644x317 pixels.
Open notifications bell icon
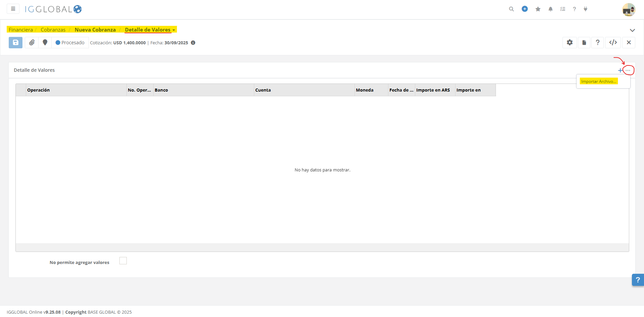550,9
